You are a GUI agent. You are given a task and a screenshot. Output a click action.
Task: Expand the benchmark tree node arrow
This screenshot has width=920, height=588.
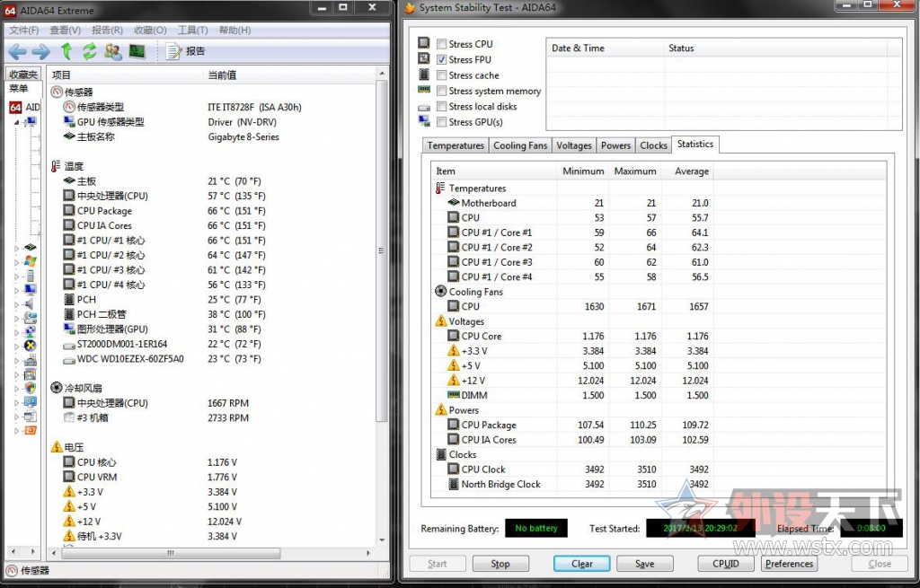(x=16, y=430)
